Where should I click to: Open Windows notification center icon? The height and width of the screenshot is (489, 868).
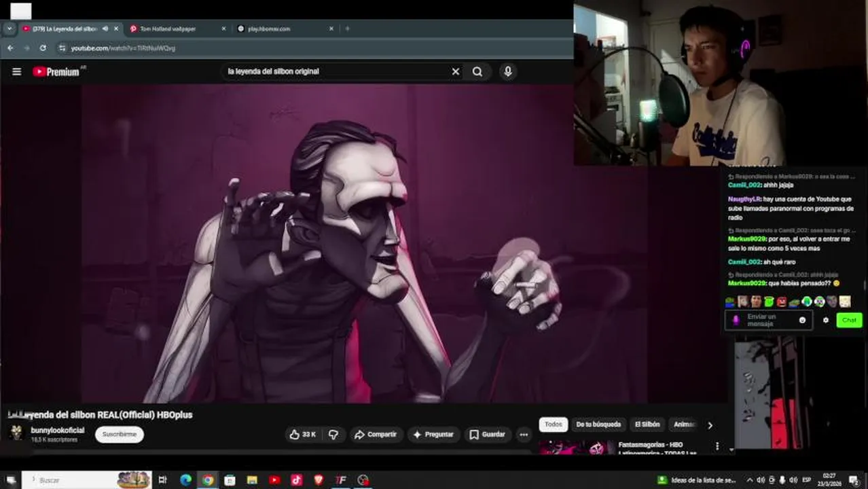point(853,480)
